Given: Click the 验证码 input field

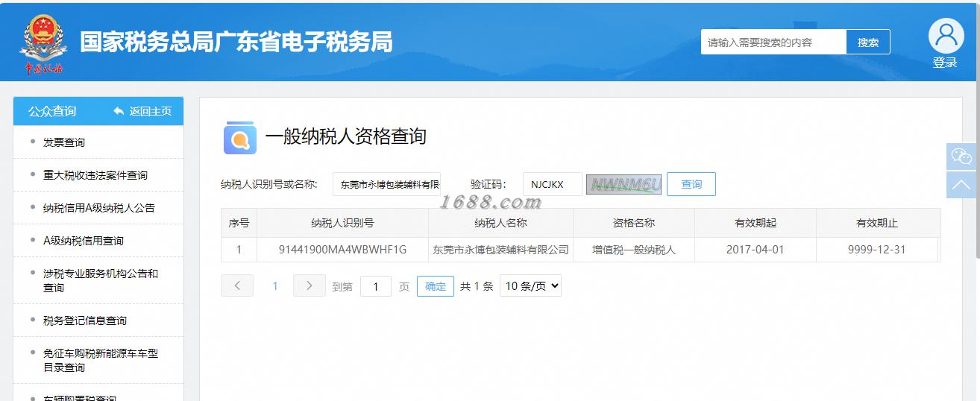Looking at the screenshot, I should click(552, 184).
